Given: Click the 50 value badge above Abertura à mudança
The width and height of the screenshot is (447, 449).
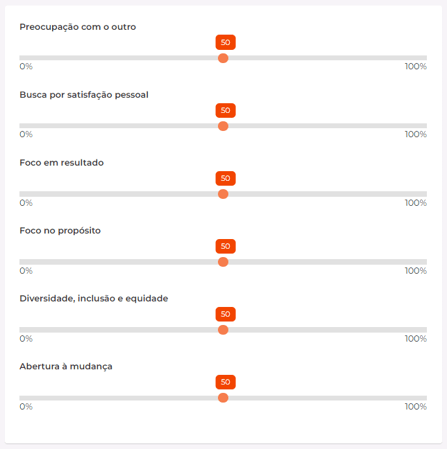Looking at the screenshot, I should [x=226, y=382].
